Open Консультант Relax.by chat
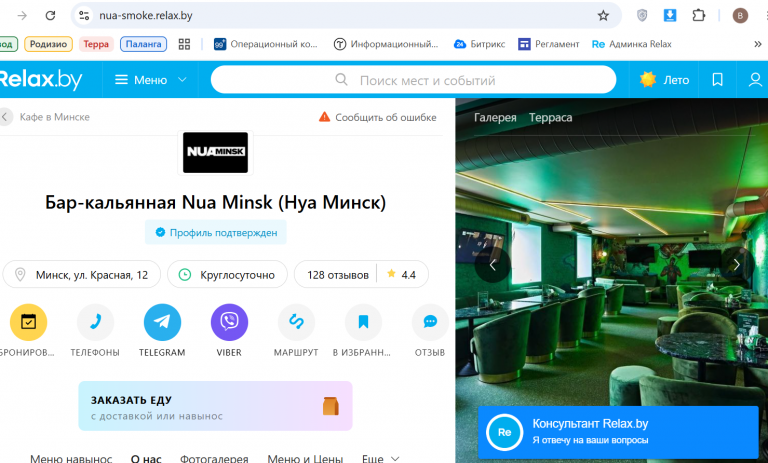Screen dimensions: 768x463 (x=618, y=432)
